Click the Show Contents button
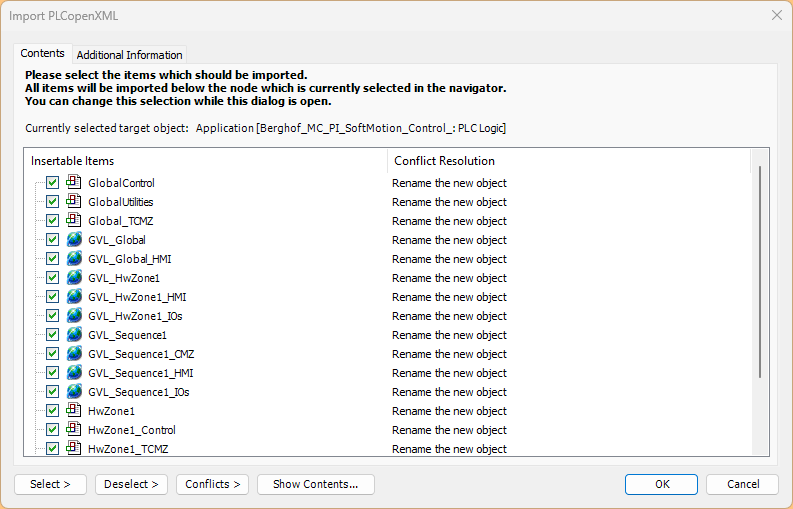This screenshot has width=793, height=509. point(316,484)
